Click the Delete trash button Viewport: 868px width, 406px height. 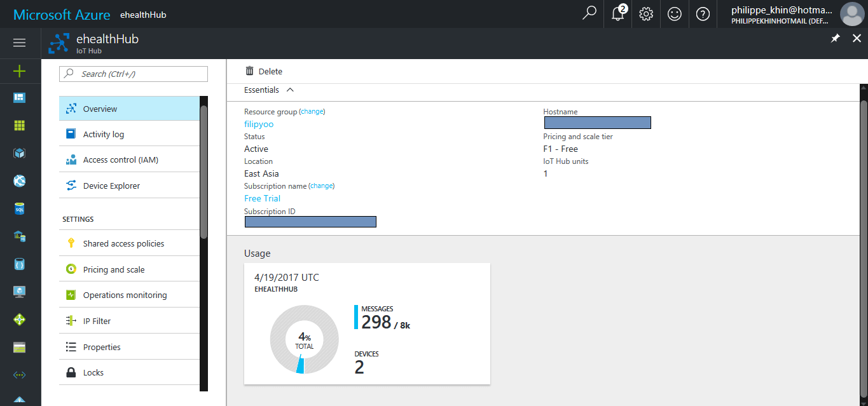click(264, 71)
